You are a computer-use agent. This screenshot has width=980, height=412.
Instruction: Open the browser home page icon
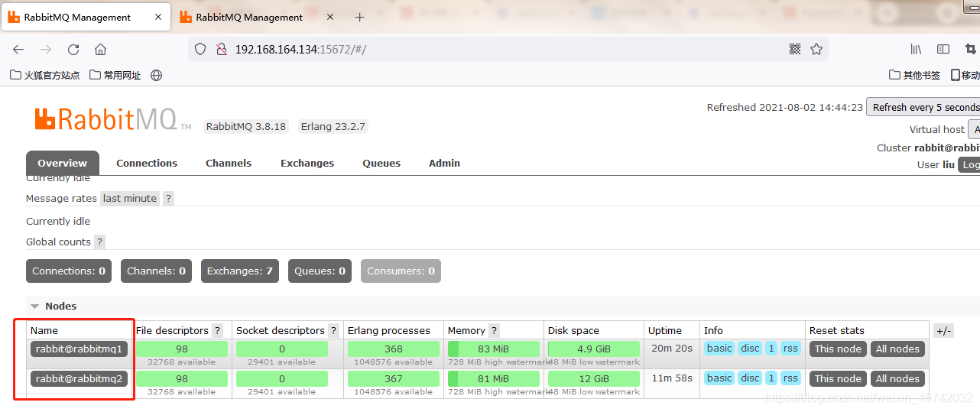click(100, 49)
